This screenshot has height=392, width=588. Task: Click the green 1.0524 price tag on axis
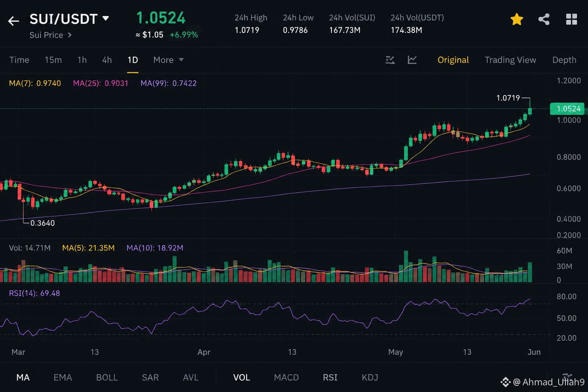click(x=568, y=109)
